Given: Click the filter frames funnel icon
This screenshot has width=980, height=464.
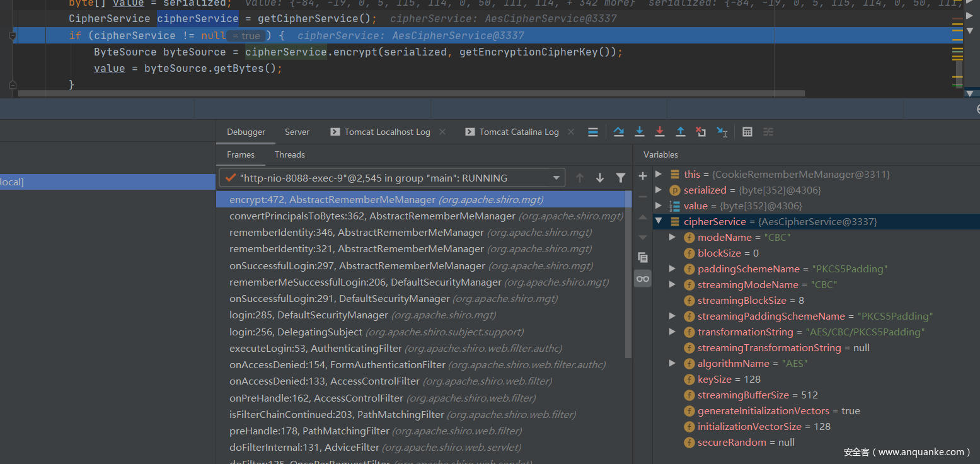Looking at the screenshot, I should tap(620, 178).
